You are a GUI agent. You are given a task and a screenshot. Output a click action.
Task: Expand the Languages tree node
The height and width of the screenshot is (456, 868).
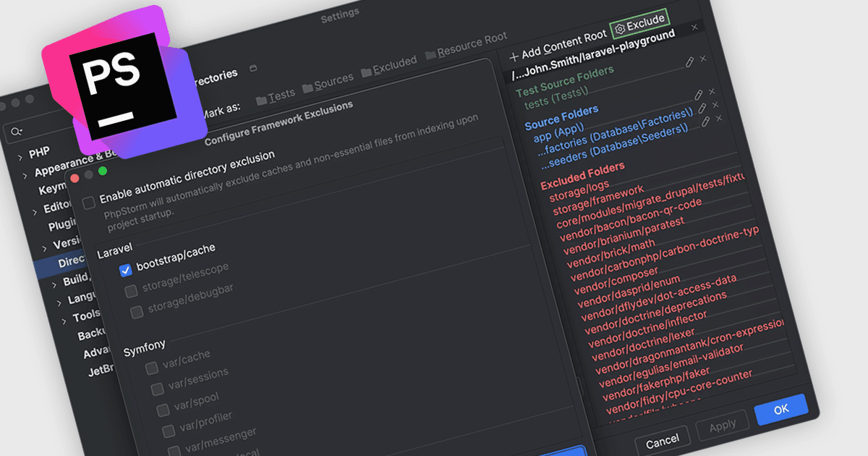[58, 302]
